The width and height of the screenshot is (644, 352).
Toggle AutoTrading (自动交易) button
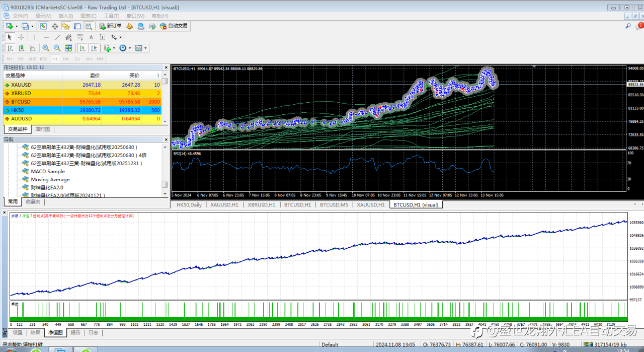(174, 26)
